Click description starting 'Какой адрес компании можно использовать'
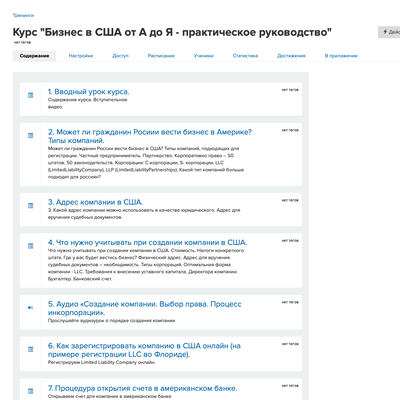The image size is (400, 400). point(144,214)
